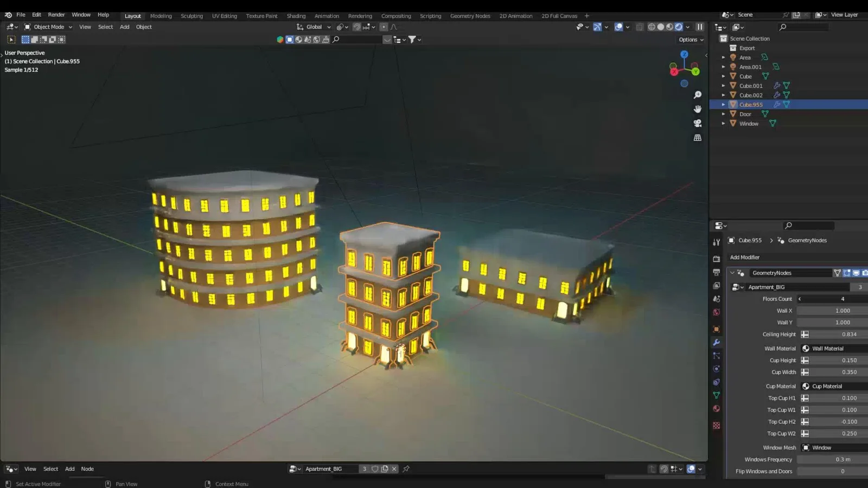Toggle GeometryNodes modifier viewport display icon
This screenshot has height=488, width=868.
click(856, 273)
